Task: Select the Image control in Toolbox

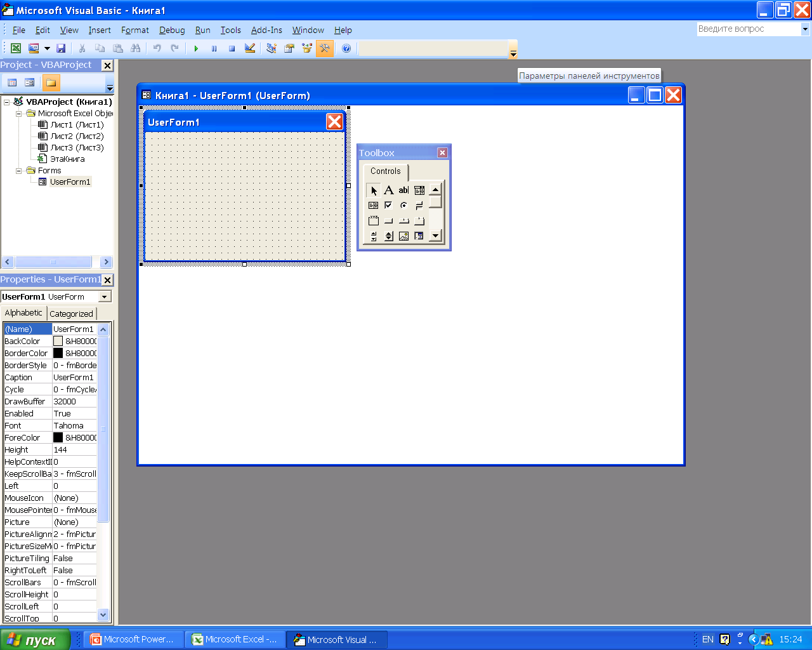Action: tap(403, 236)
